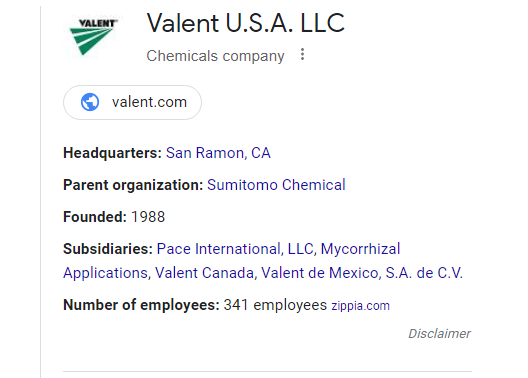
Task: Click the 1988 founded year value
Action: [x=148, y=217]
